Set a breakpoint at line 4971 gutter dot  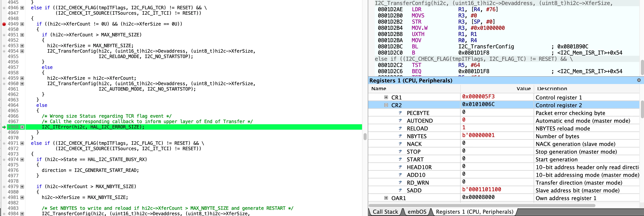tap(4, 143)
